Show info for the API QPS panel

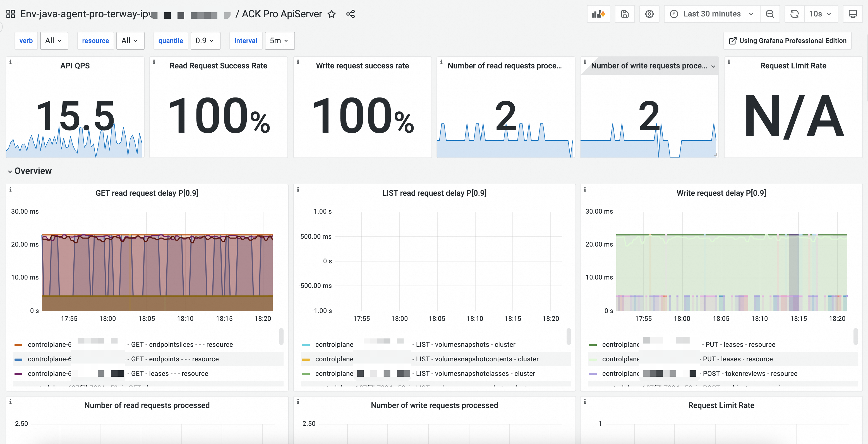coord(10,62)
